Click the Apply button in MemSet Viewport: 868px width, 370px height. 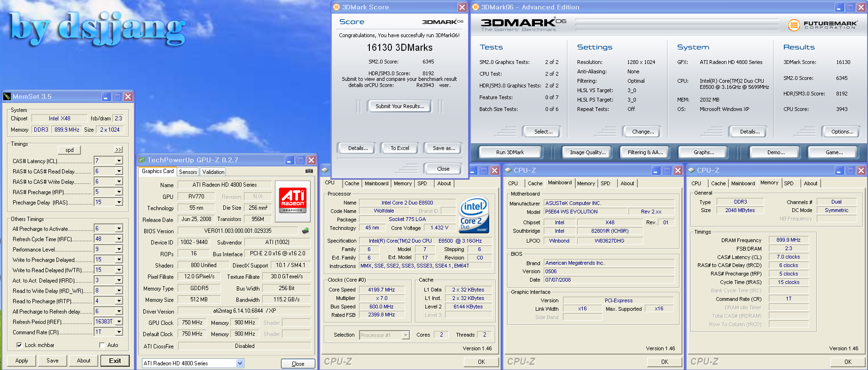click(x=22, y=361)
